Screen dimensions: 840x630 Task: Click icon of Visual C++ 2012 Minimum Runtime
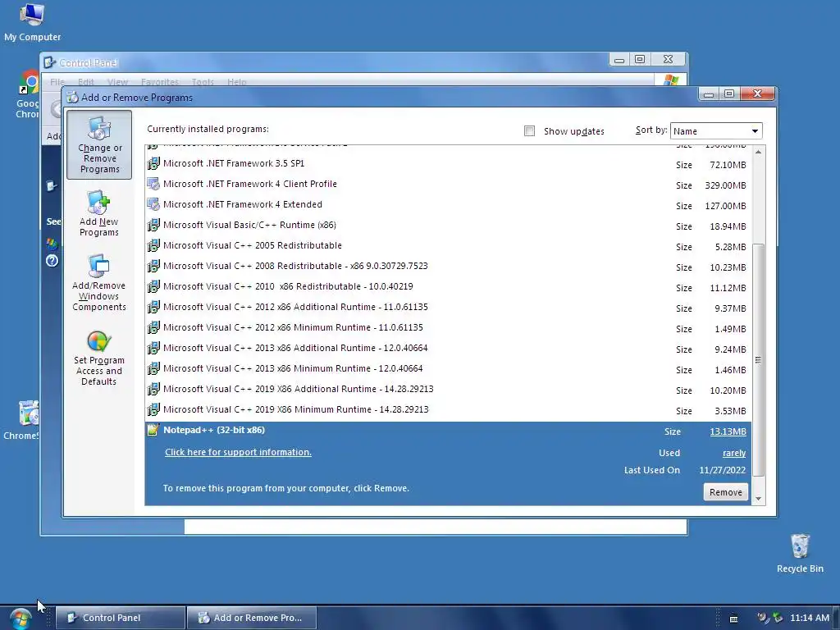(x=153, y=327)
